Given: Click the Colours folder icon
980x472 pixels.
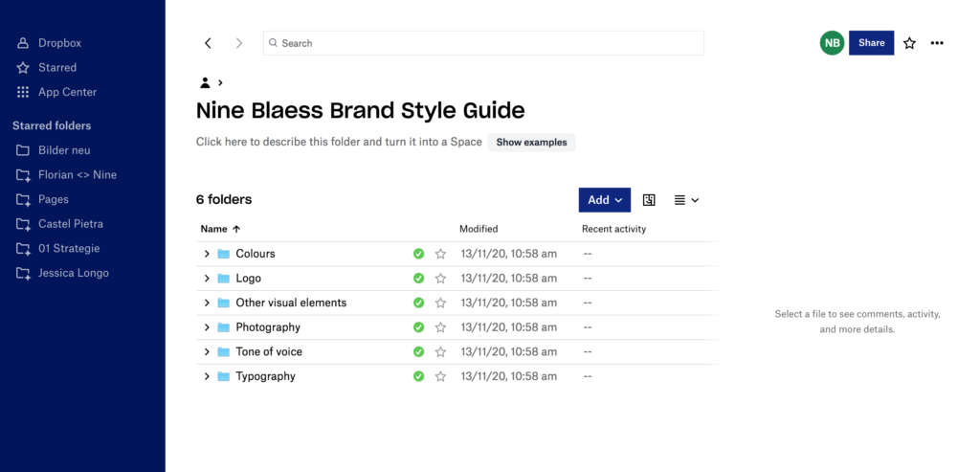Looking at the screenshot, I should point(224,254).
